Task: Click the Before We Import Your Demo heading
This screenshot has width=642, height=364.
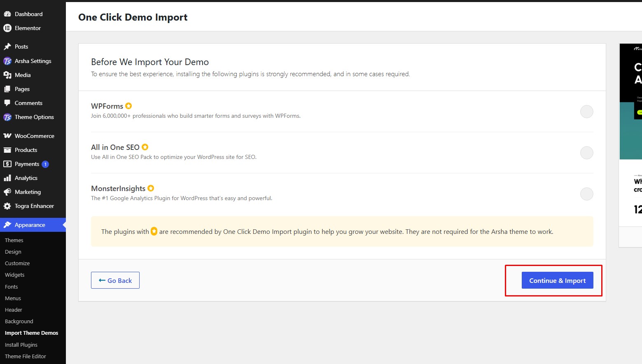Action: 150,62
